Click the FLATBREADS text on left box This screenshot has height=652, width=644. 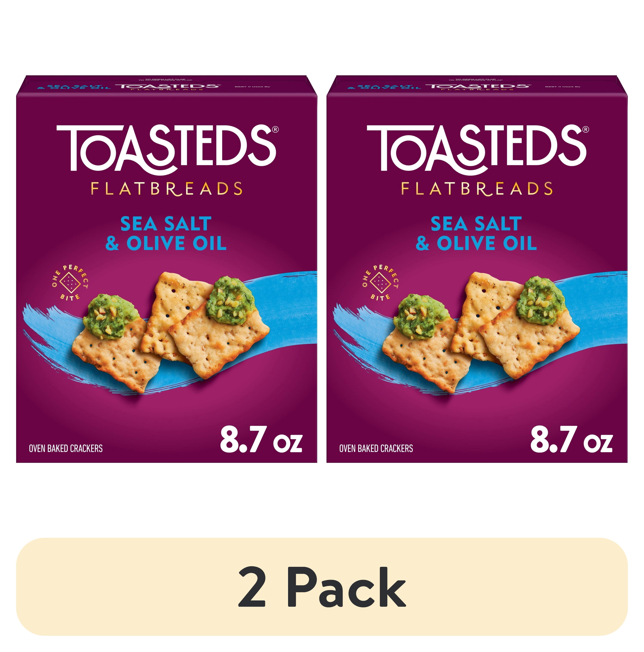[166, 189]
